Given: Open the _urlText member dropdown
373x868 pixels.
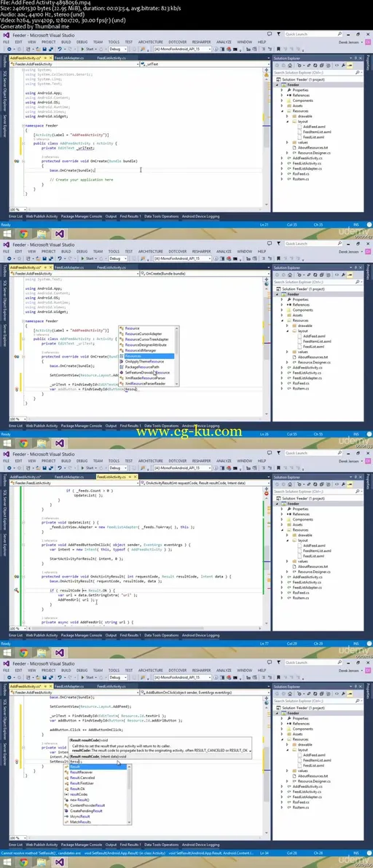Looking at the screenshot, I should [x=202, y=64].
